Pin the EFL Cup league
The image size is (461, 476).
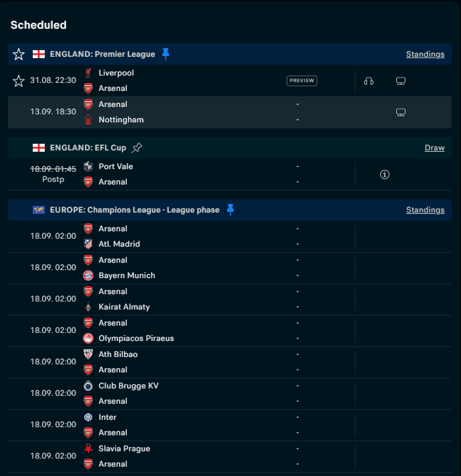pyautogui.click(x=137, y=148)
